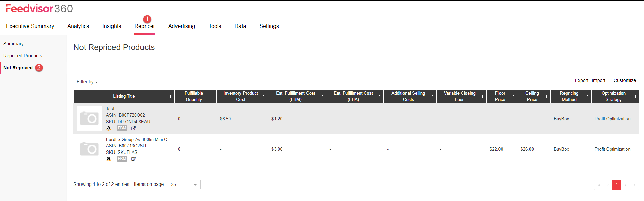Click Test listing title
The width and height of the screenshot is (644, 201).
110,109
